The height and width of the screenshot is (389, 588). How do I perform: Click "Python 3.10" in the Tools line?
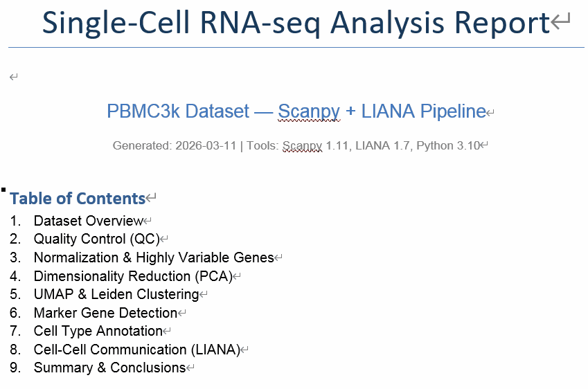(x=448, y=146)
